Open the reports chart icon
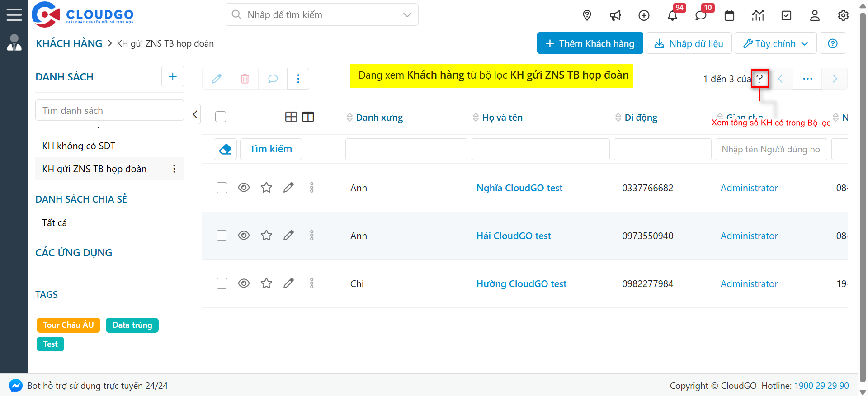Viewport: 868px width, 396px height. coord(758,15)
